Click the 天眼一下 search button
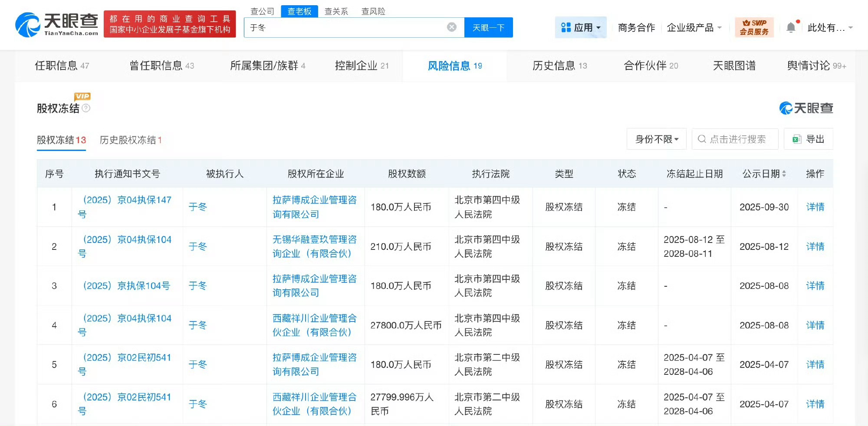 [x=488, y=27]
